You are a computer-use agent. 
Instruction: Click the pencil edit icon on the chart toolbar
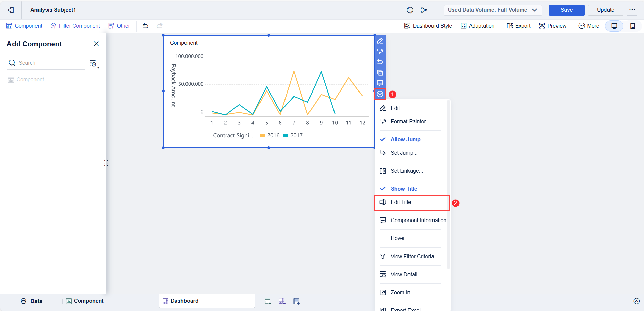pos(380,41)
